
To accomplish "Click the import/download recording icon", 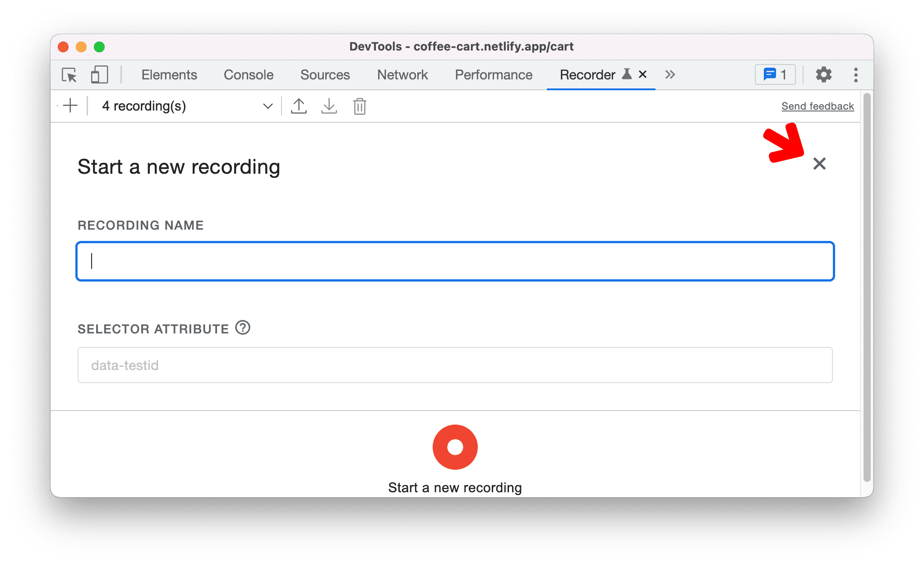I will (x=329, y=106).
